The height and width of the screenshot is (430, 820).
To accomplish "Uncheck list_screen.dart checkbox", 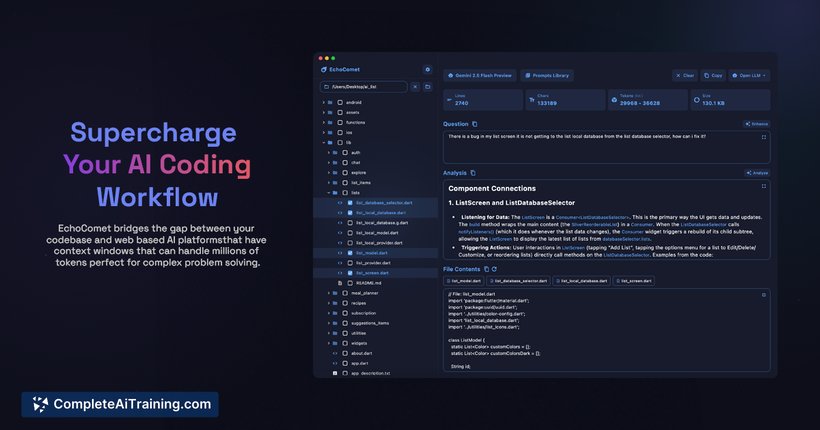I will point(350,273).
